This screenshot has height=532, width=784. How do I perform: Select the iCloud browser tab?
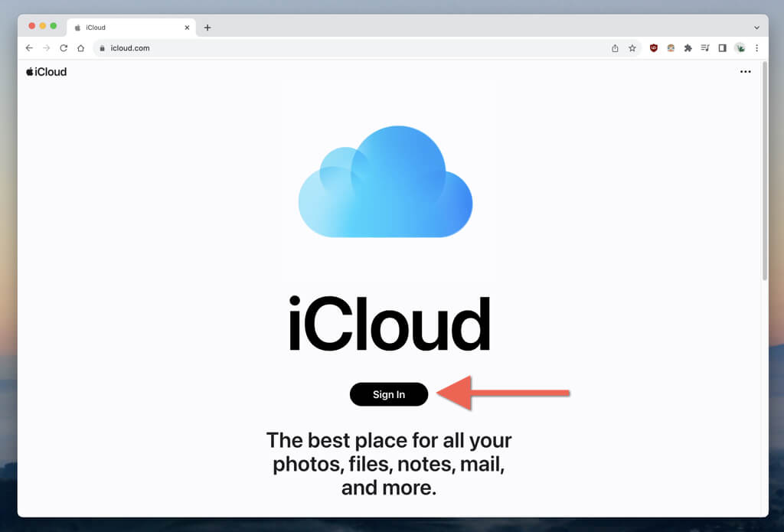pos(131,28)
